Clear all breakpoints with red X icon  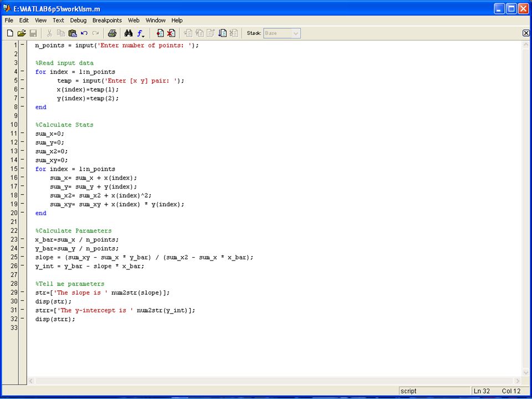[x=171, y=33]
